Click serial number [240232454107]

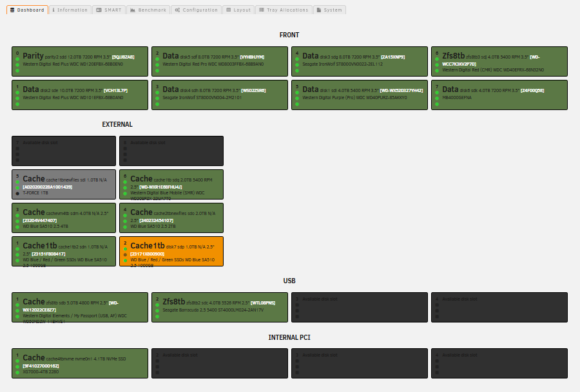coord(156,221)
